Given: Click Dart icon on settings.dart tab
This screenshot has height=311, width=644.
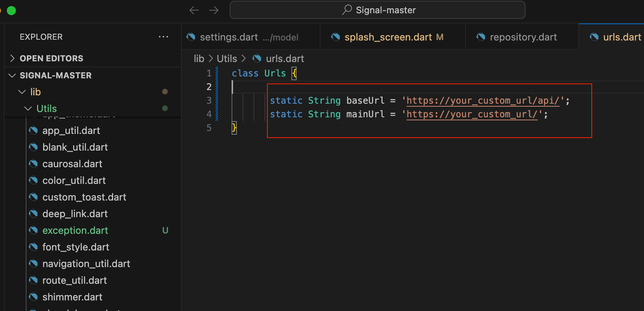Looking at the screenshot, I should [x=191, y=37].
